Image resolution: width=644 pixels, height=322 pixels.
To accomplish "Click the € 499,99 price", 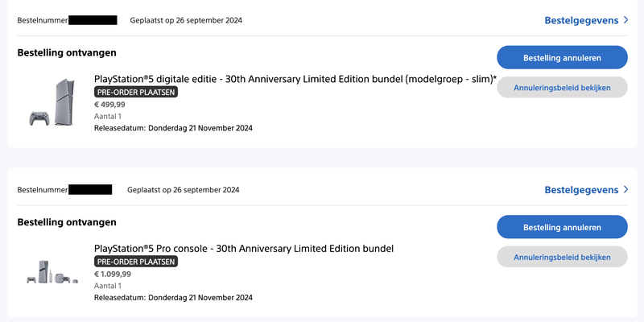I will (x=111, y=104).
